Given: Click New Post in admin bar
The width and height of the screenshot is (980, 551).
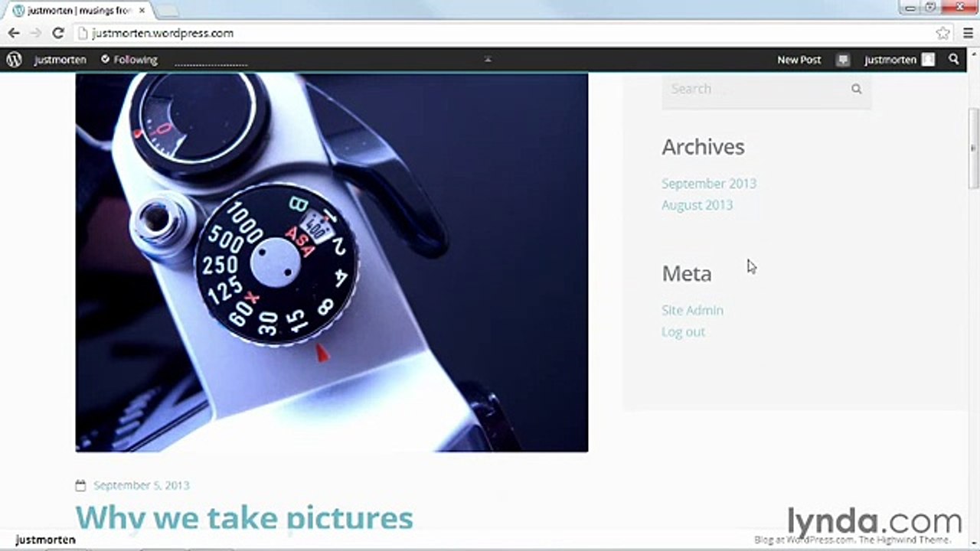Looking at the screenshot, I should click(x=799, y=60).
